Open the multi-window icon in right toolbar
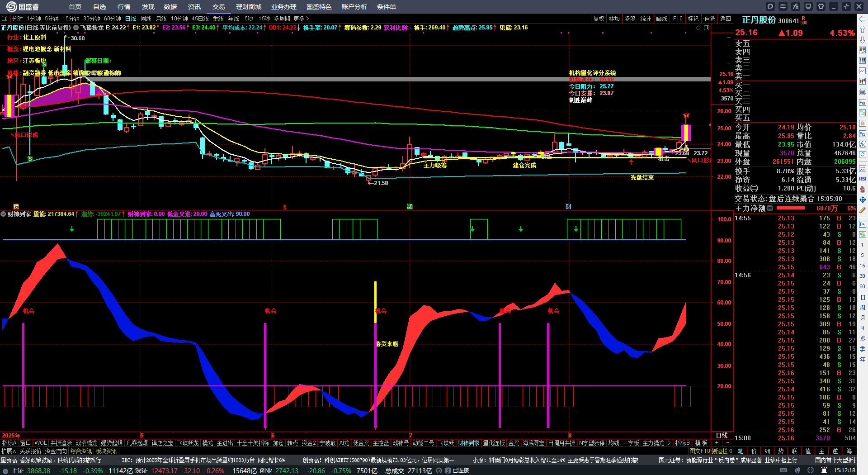Image resolution: width=868 pixels, height=475 pixels. tap(863, 92)
